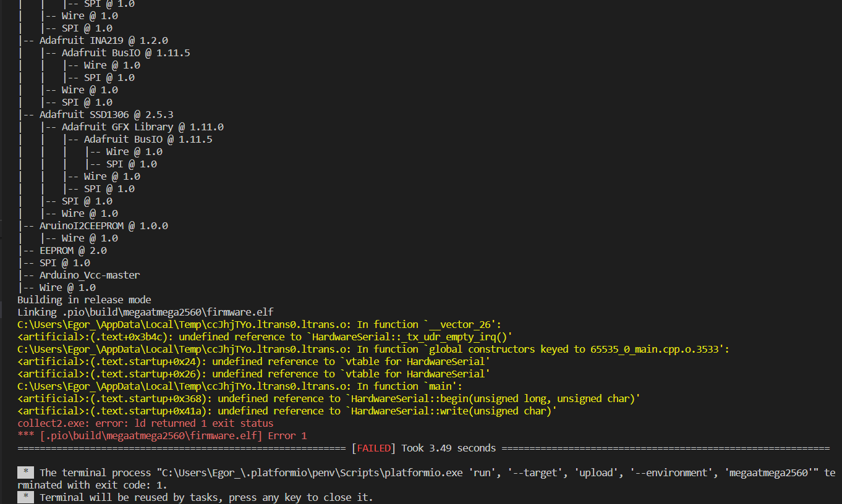Click the 'rminated with exit code: 1.' line

click(x=92, y=485)
